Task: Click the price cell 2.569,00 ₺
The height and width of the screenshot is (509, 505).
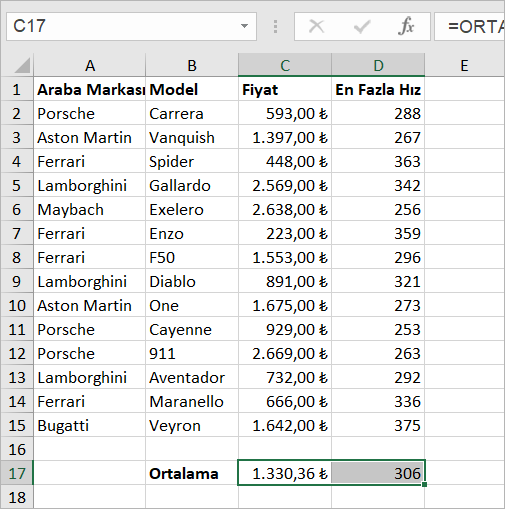Action: tap(285, 185)
